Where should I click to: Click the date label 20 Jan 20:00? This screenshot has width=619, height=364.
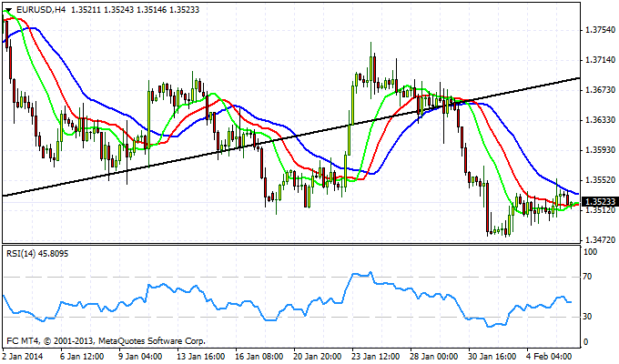(x=318, y=356)
